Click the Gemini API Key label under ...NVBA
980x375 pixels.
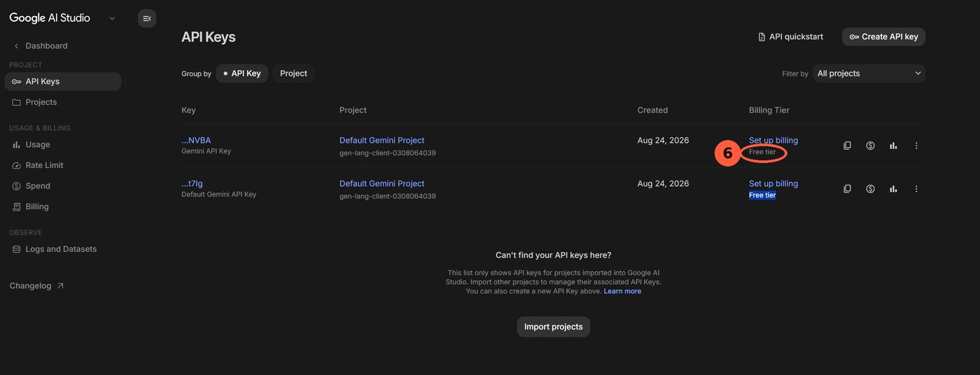206,151
